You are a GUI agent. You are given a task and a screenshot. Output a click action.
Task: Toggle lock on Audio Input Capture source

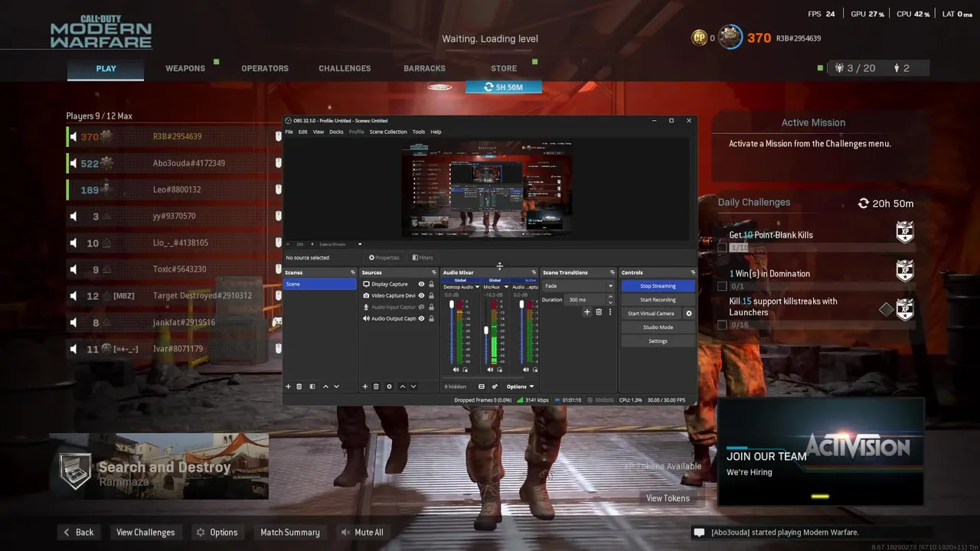431,307
